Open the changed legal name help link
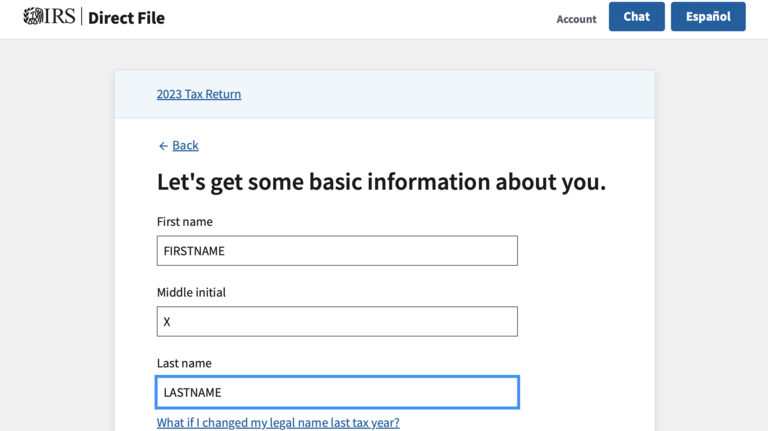The width and height of the screenshot is (768, 431). pyautogui.click(x=278, y=423)
